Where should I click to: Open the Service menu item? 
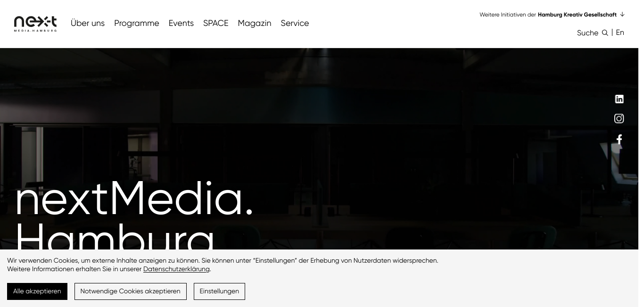click(295, 23)
